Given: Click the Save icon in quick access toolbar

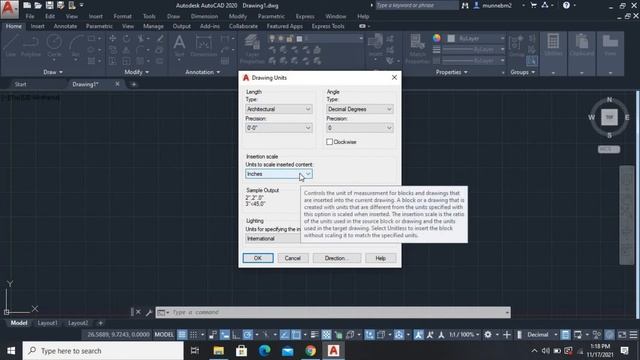Looking at the screenshot, I should click(49, 5).
